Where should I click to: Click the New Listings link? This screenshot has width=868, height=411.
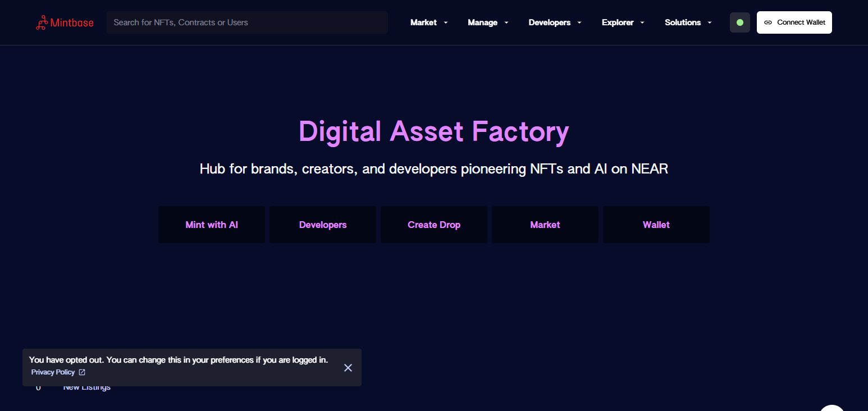pyautogui.click(x=87, y=388)
